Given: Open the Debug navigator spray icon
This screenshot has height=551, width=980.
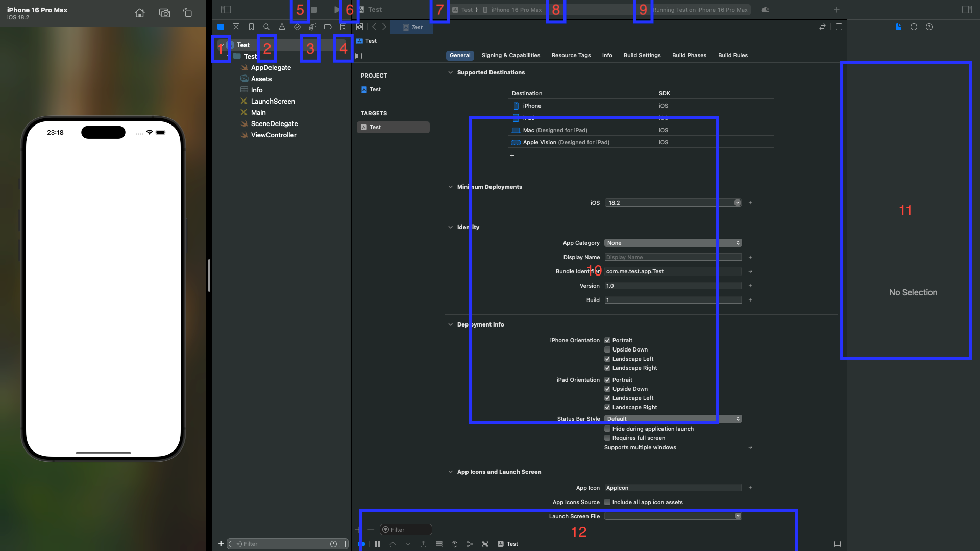Looking at the screenshot, I should tap(312, 27).
